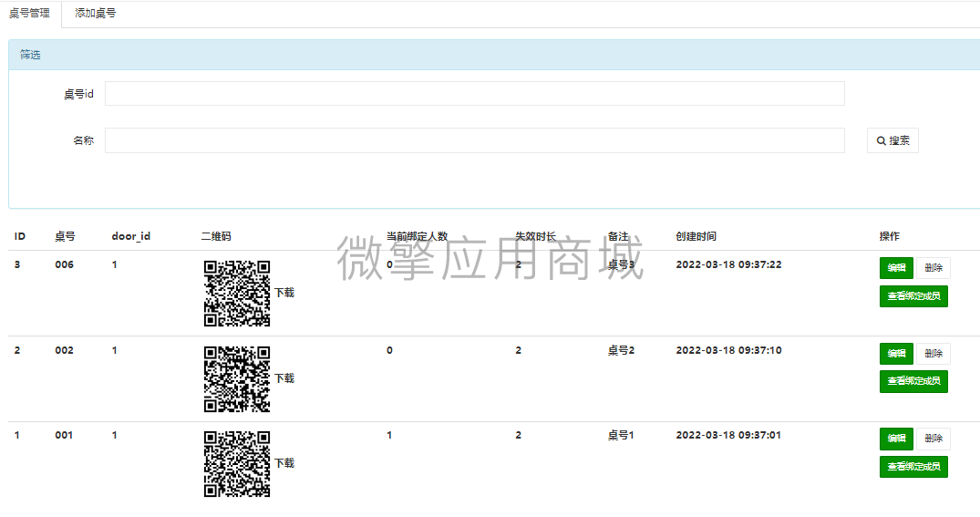This screenshot has height=517, width=980.
Task: Download QR code for table 006
Action: 284,293
